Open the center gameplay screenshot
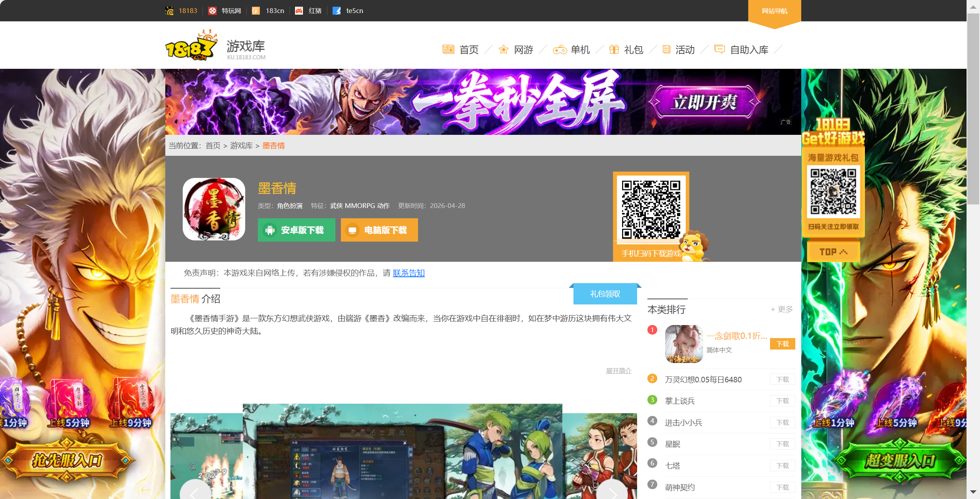The image size is (980, 499). 402,451
